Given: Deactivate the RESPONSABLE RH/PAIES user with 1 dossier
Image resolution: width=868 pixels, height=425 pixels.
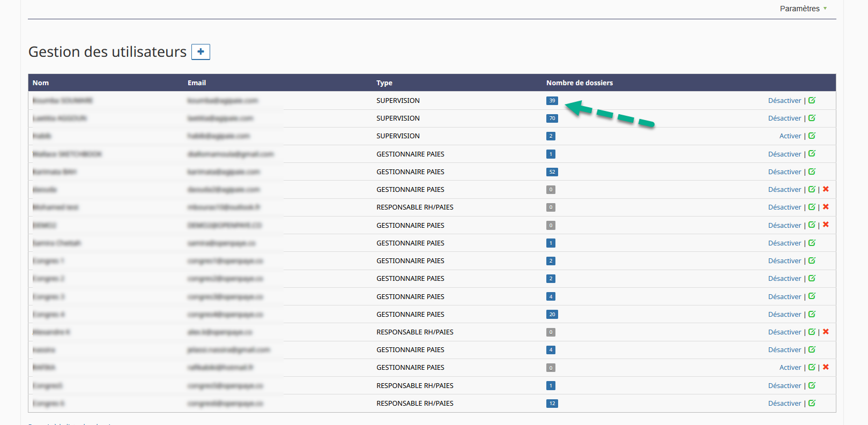Looking at the screenshot, I should [x=784, y=386].
